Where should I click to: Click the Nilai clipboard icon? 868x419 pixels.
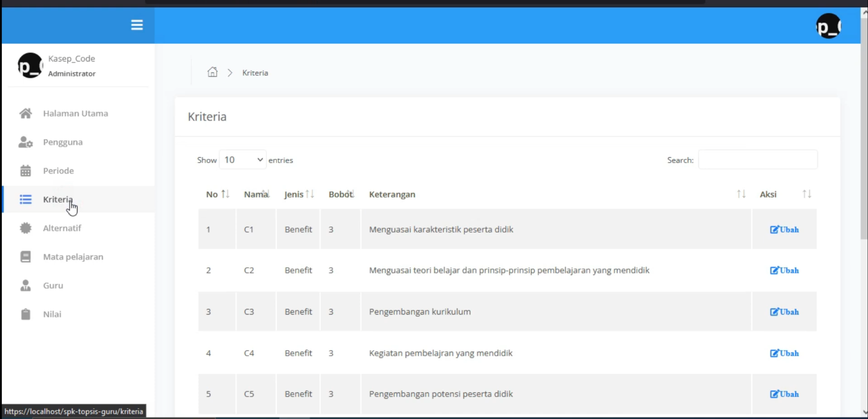[25, 314]
